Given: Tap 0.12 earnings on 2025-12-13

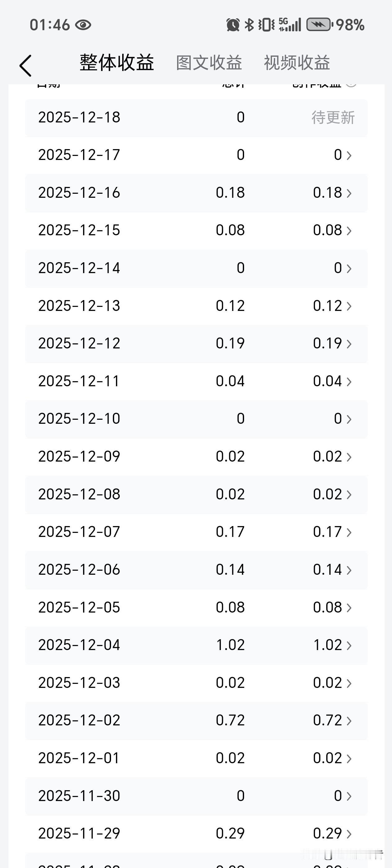Looking at the screenshot, I should coord(327,306).
